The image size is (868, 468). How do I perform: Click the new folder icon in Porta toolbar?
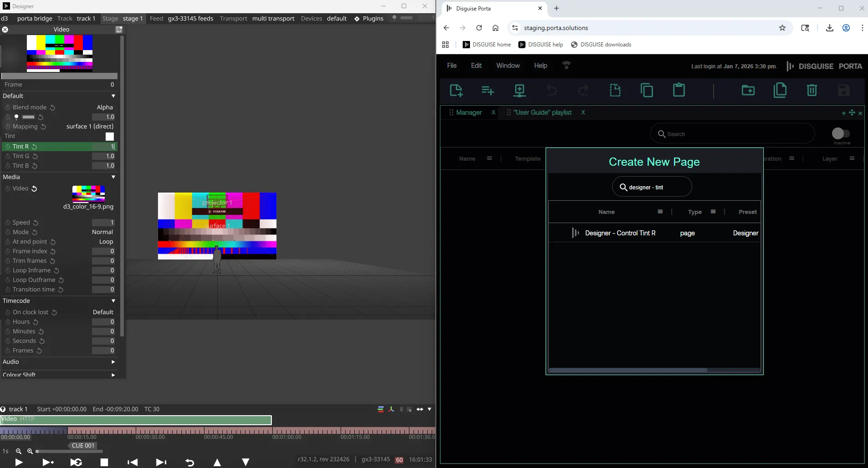[x=748, y=90]
